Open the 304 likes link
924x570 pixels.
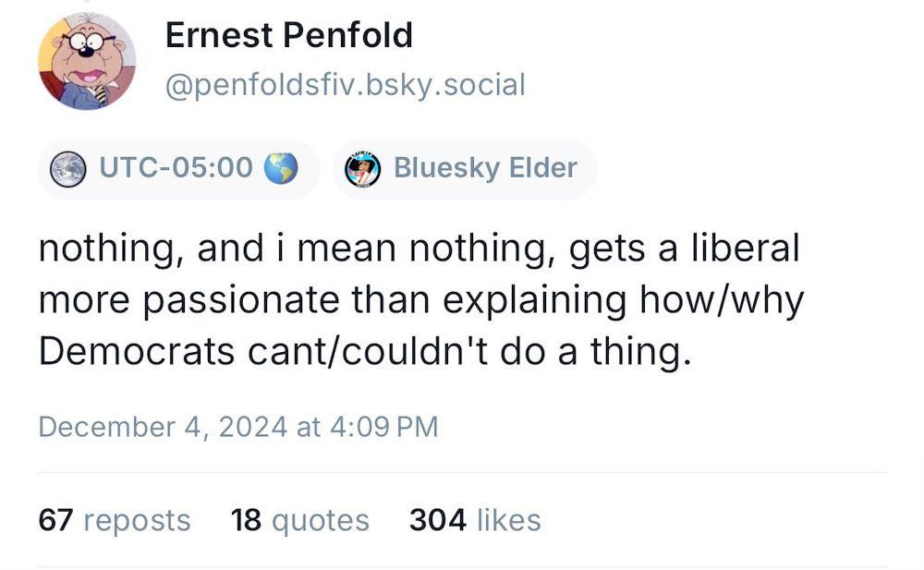click(474, 520)
